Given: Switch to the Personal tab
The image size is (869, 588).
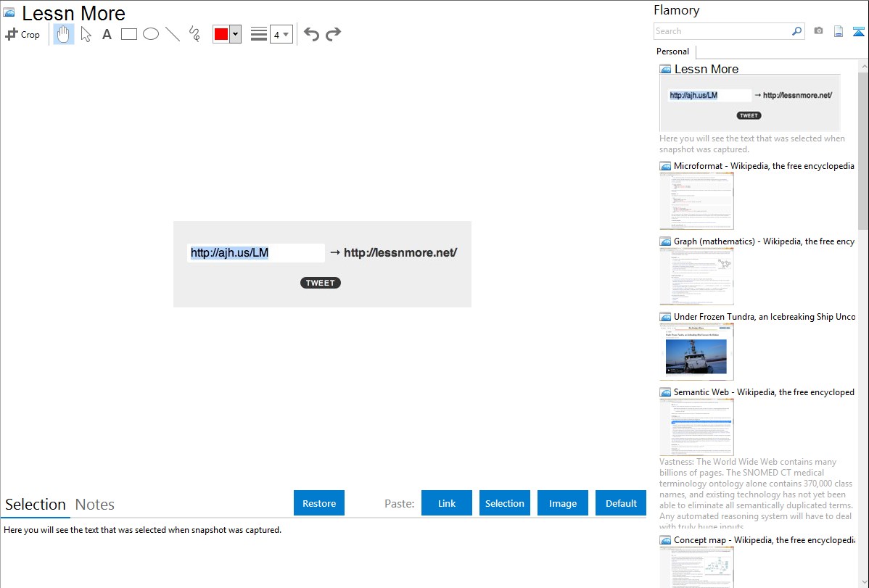Looking at the screenshot, I should (x=673, y=51).
